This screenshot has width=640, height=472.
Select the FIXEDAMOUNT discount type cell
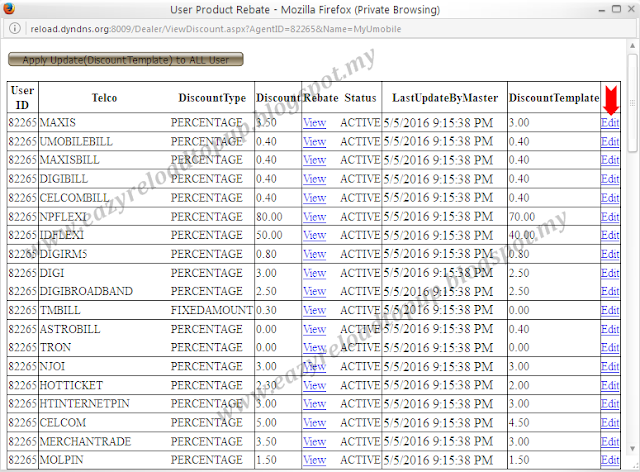[x=211, y=310]
